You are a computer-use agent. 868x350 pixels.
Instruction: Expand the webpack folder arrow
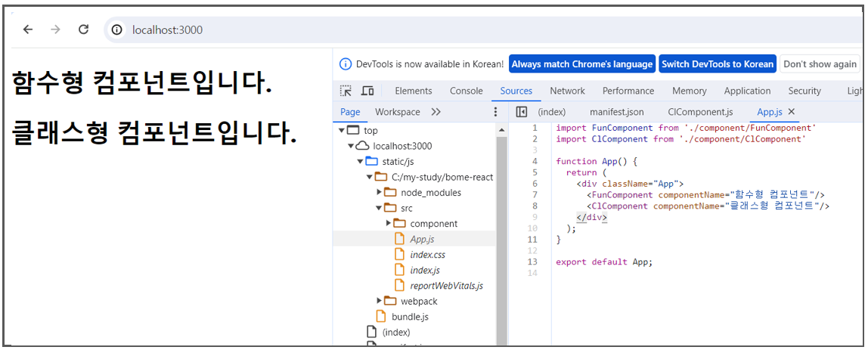click(380, 301)
